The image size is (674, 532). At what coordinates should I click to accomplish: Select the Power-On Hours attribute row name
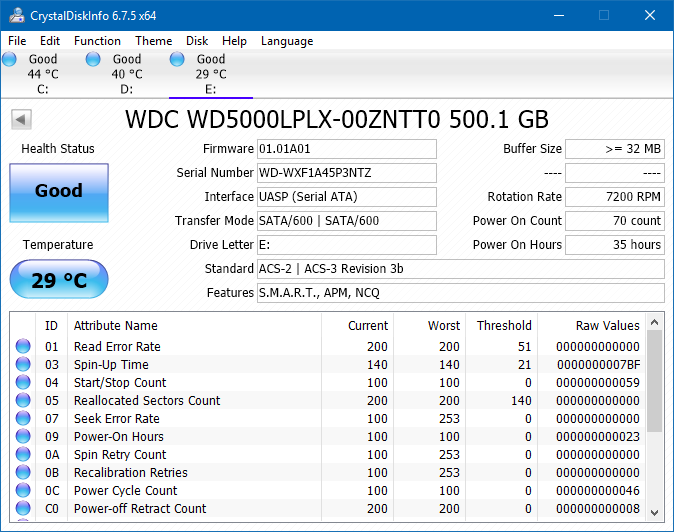click(119, 437)
